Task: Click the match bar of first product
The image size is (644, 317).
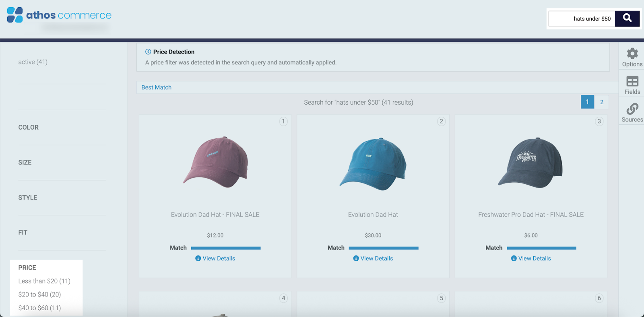Action: tap(225, 248)
